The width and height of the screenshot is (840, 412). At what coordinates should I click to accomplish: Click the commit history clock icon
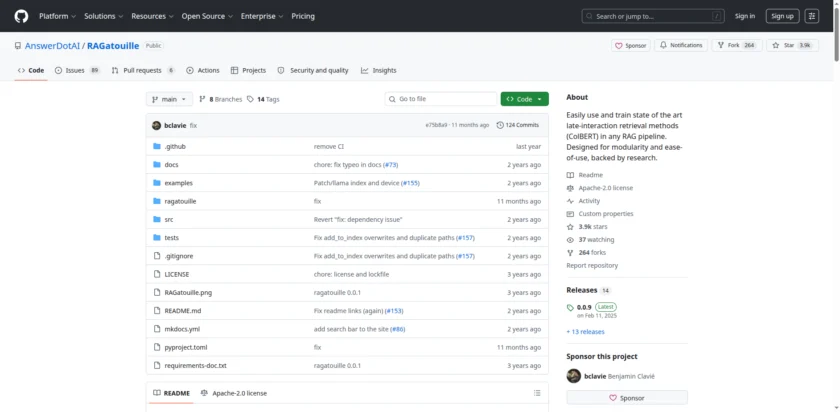[x=500, y=125]
